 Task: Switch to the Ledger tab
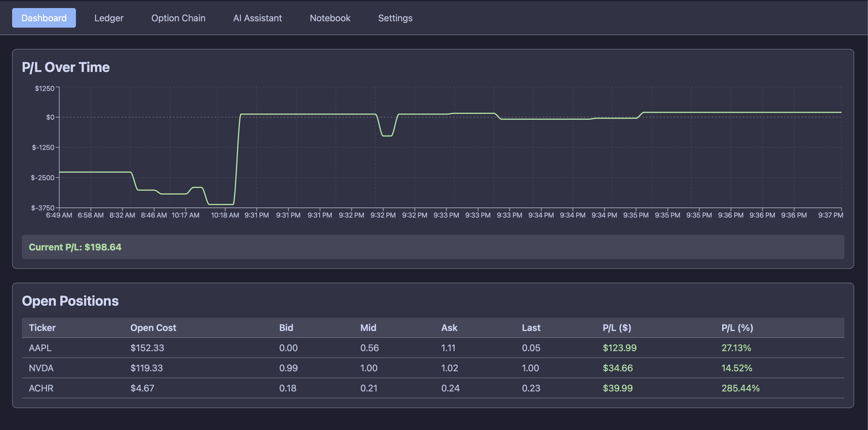point(109,18)
